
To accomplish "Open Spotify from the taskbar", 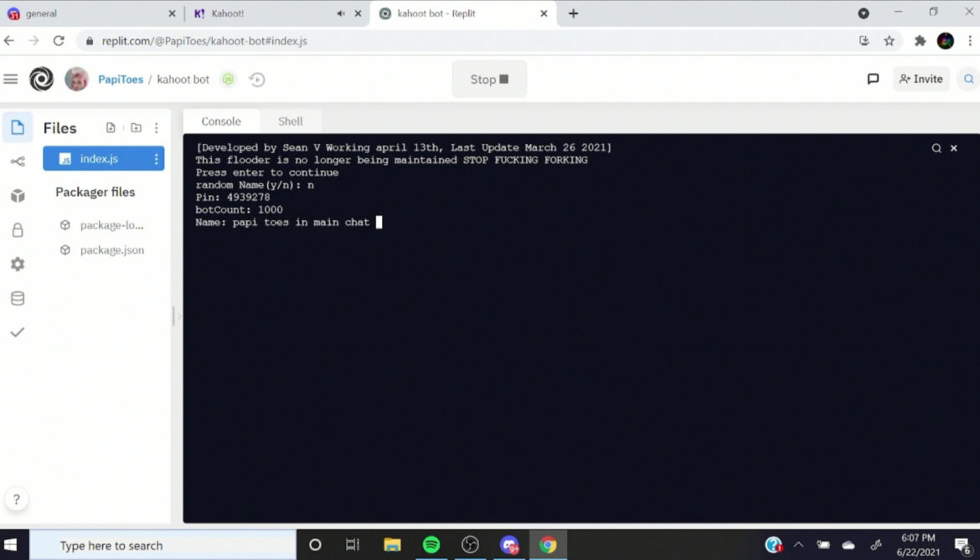I will [431, 545].
